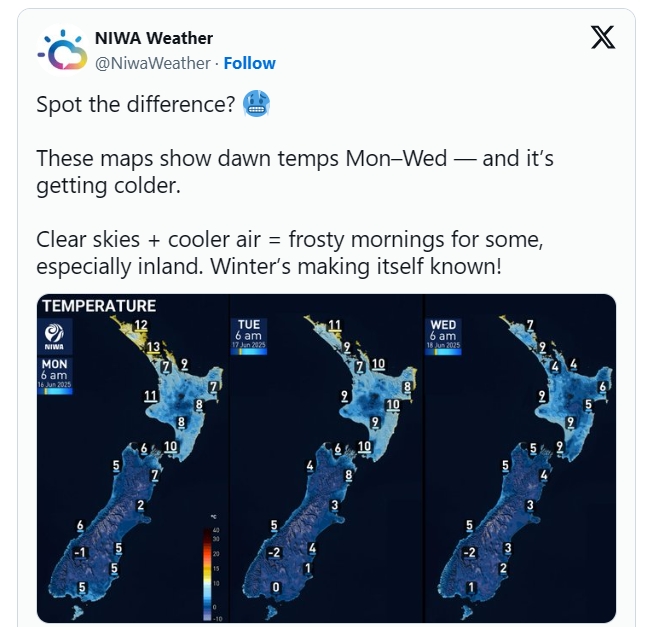Click the tweet text 'Spot the difference?'
652x627 pixels.
pyautogui.click(x=136, y=104)
